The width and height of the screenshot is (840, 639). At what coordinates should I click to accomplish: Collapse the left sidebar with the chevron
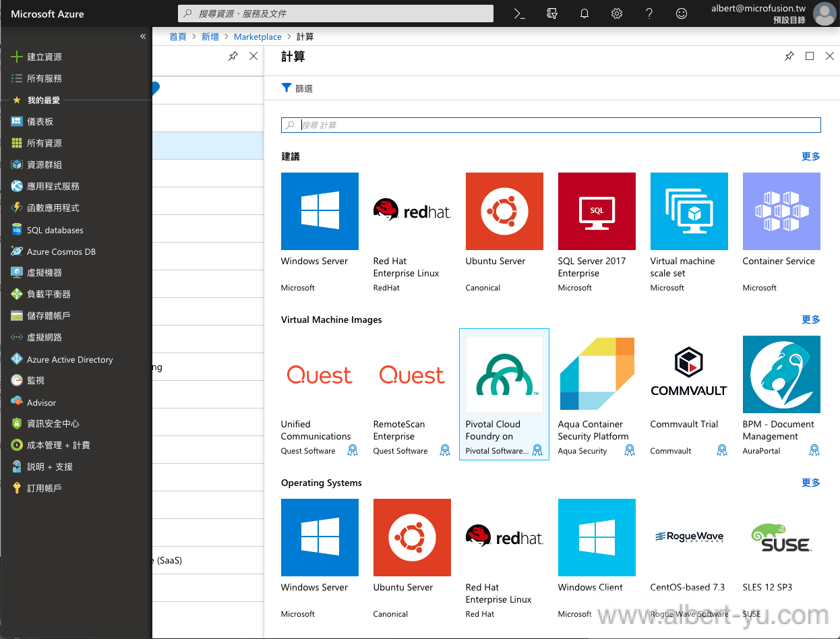tap(143, 36)
